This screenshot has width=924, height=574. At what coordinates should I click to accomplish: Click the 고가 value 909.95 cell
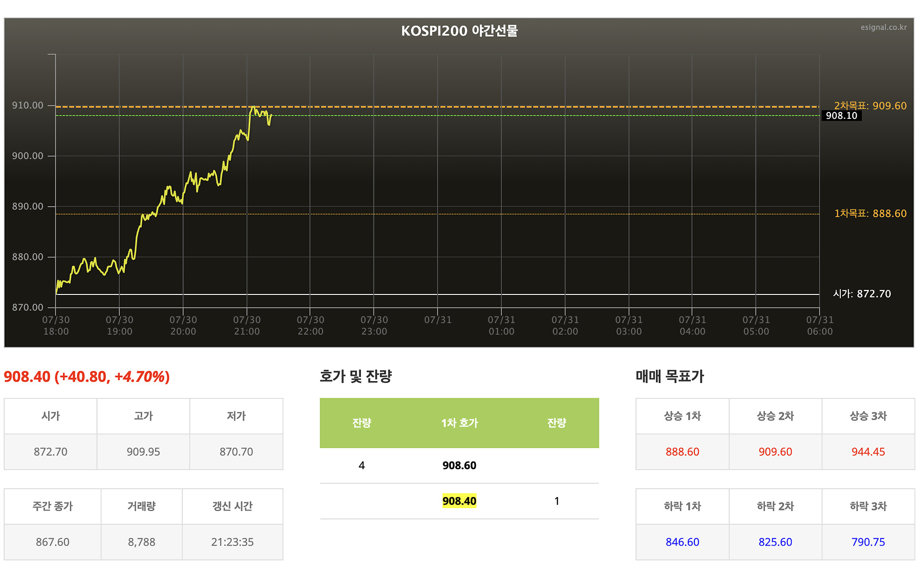point(143,452)
